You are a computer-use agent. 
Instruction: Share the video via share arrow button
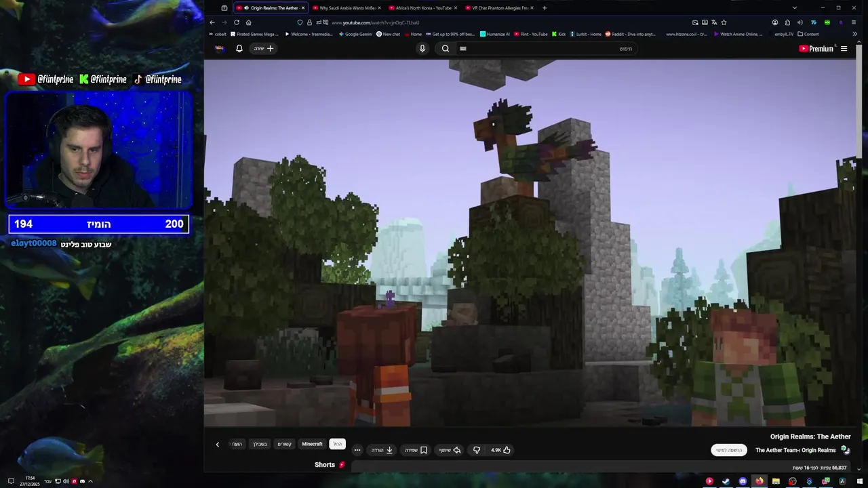450,450
